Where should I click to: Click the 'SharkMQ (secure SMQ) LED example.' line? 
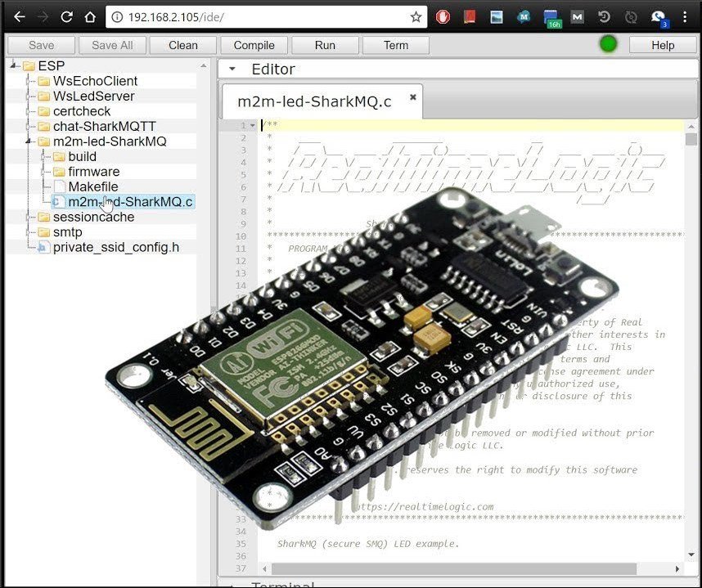(x=368, y=544)
